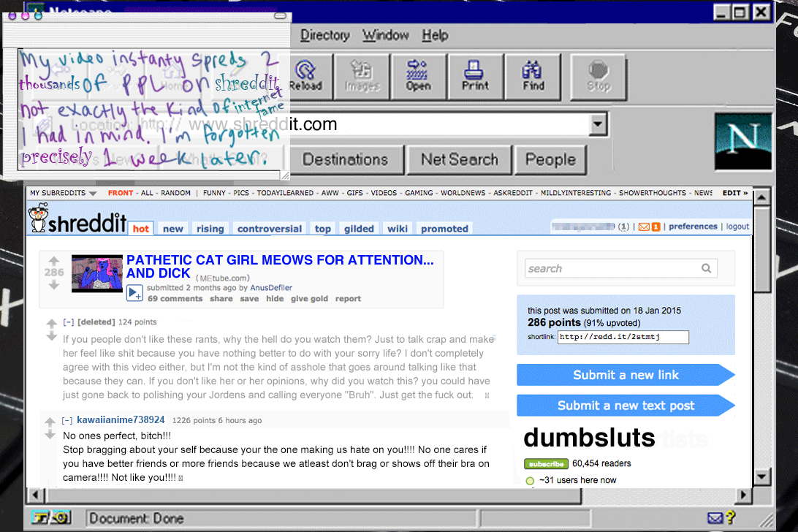Click the purple button on note window
The image size is (798, 532).
click(x=12, y=16)
